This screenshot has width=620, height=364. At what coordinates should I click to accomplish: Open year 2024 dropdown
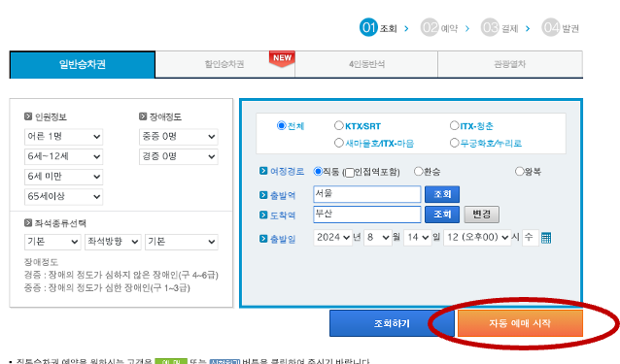click(x=332, y=238)
